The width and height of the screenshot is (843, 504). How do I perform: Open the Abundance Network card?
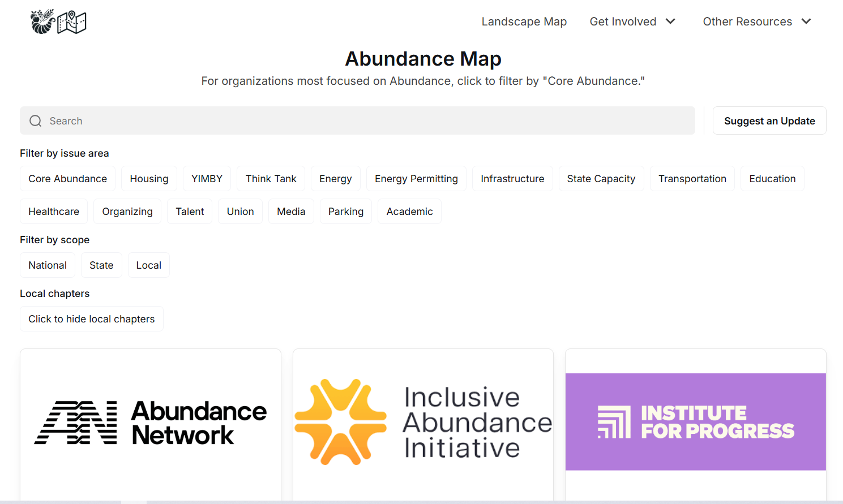[151, 424]
